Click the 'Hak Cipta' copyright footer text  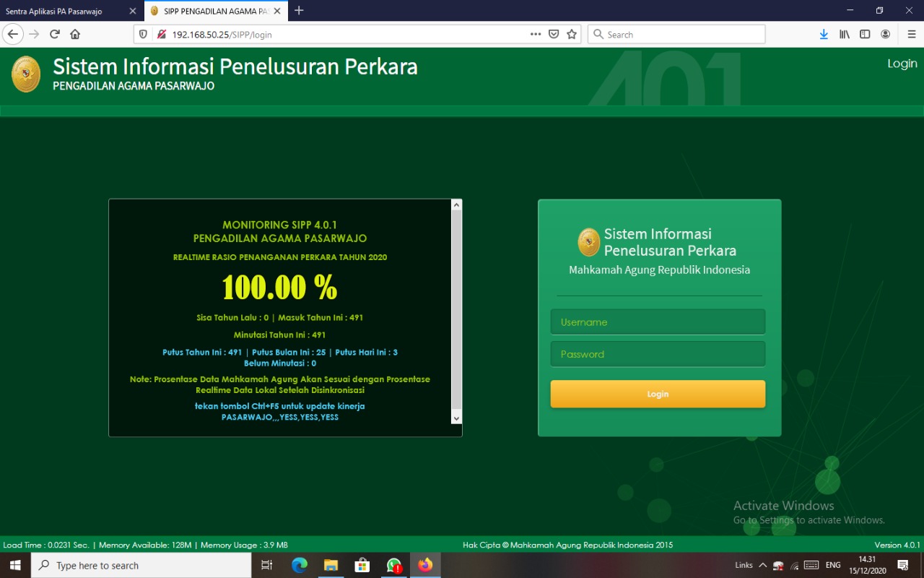point(567,545)
